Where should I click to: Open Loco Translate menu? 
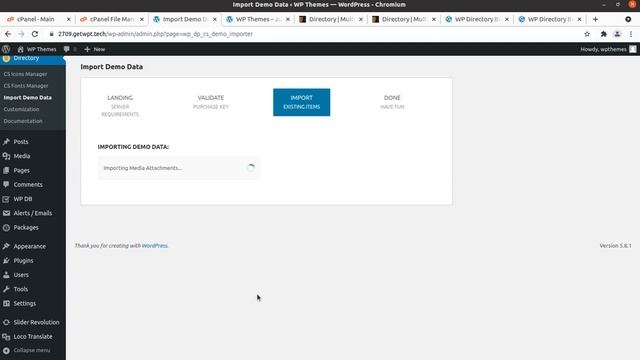pyautogui.click(x=33, y=337)
